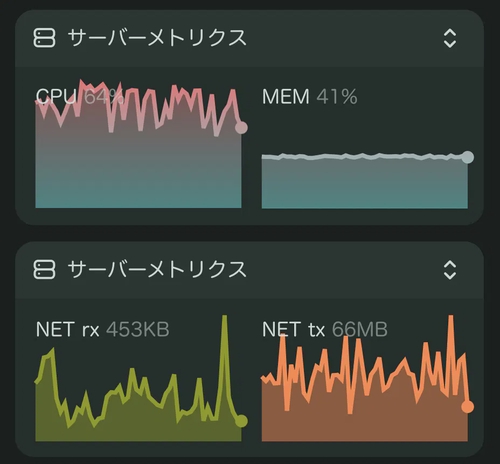Select the MEM 41% label
500x464 pixels.
click(310, 97)
